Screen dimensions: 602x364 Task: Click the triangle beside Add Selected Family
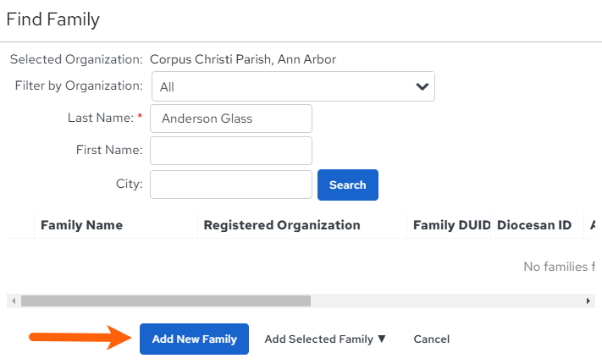pyautogui.click(x=382, y=339)
